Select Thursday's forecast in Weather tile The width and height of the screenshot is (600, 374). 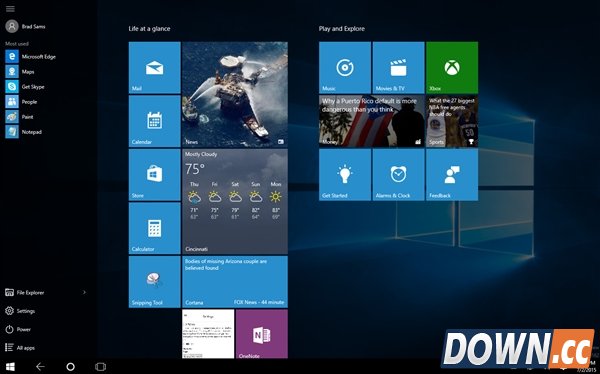click(x=194, y=201)
